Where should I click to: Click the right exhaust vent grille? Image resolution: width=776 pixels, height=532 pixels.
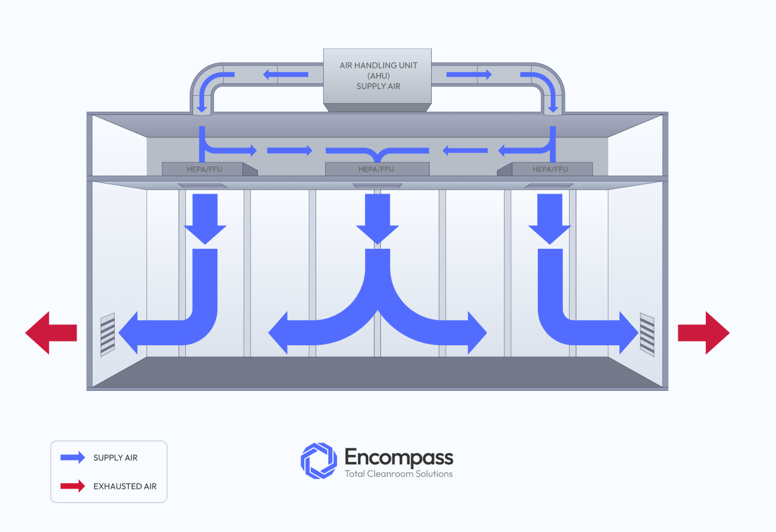click(648, 334)
